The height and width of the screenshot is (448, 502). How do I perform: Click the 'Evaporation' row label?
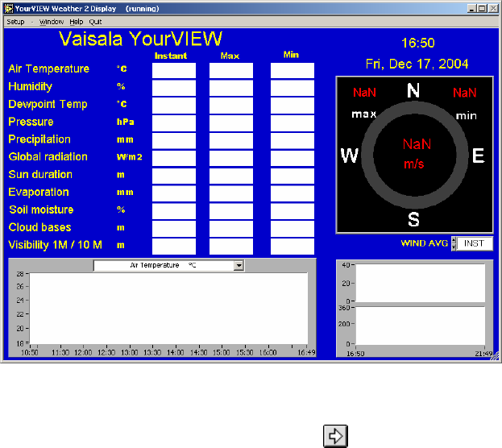(x=39, y=192)
